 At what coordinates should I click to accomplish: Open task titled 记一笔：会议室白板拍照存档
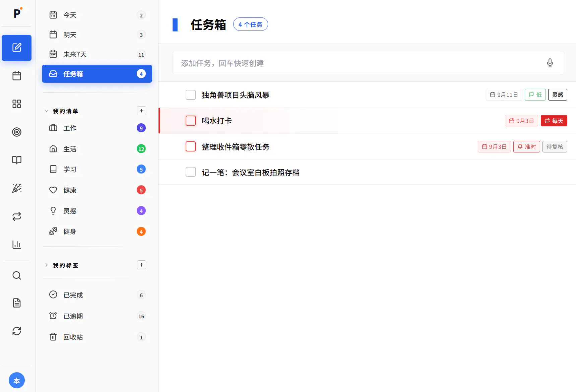tap(251, 173)
